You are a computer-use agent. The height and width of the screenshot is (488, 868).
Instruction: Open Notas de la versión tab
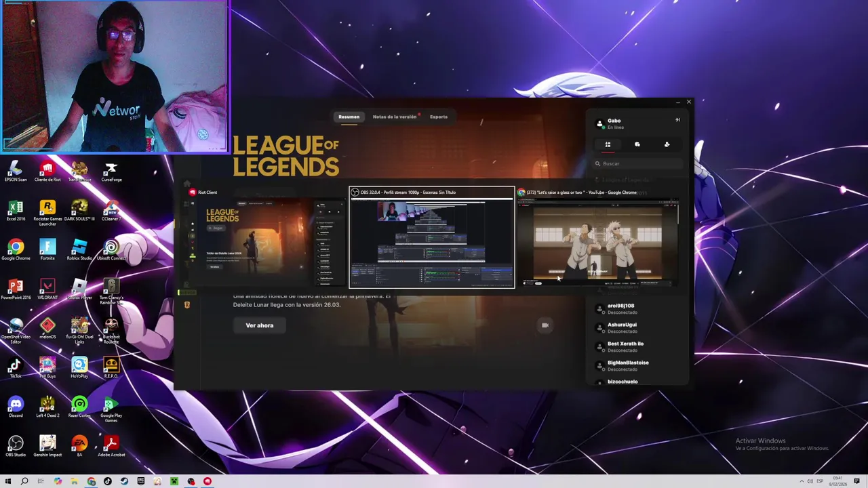[x=395, y=117]
